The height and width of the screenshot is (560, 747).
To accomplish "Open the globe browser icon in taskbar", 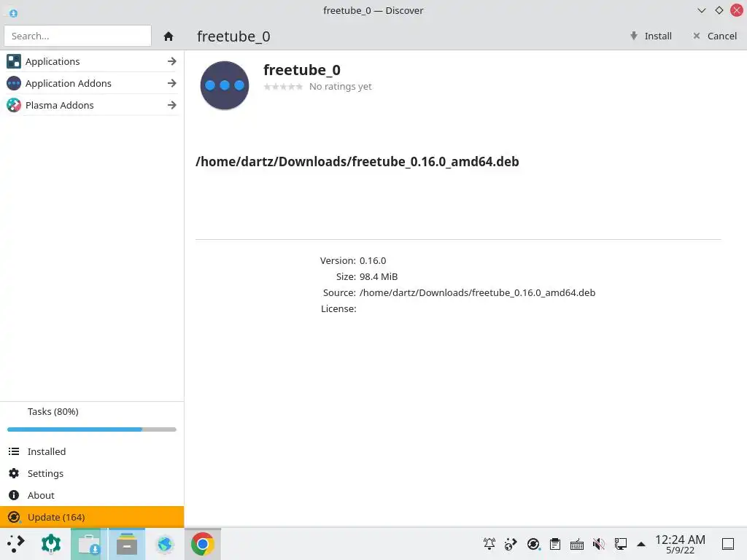I will coord(165,544).
